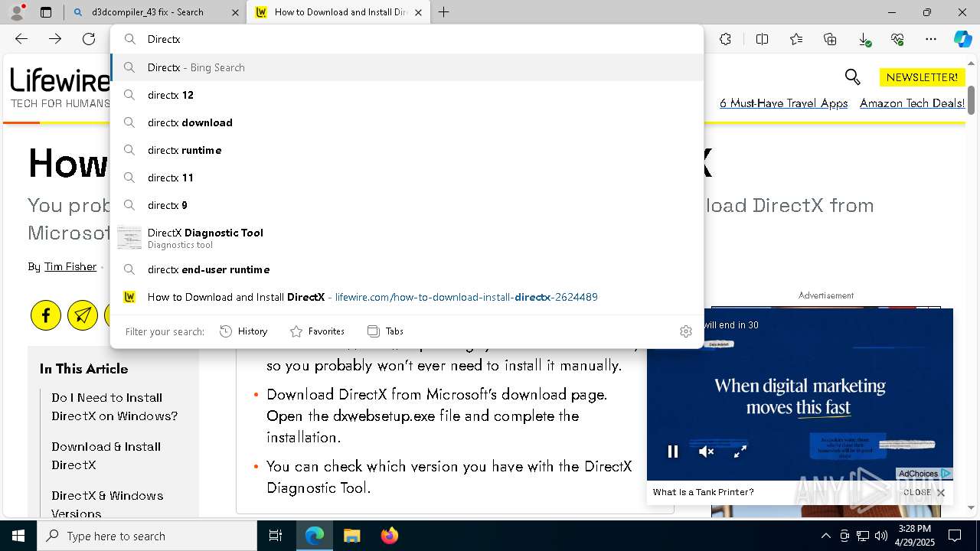Open 6 Must-Have Travel Apps link
The width and height of the screenshot is (980, 551).
pyautogui.click(x=783, y=103)
